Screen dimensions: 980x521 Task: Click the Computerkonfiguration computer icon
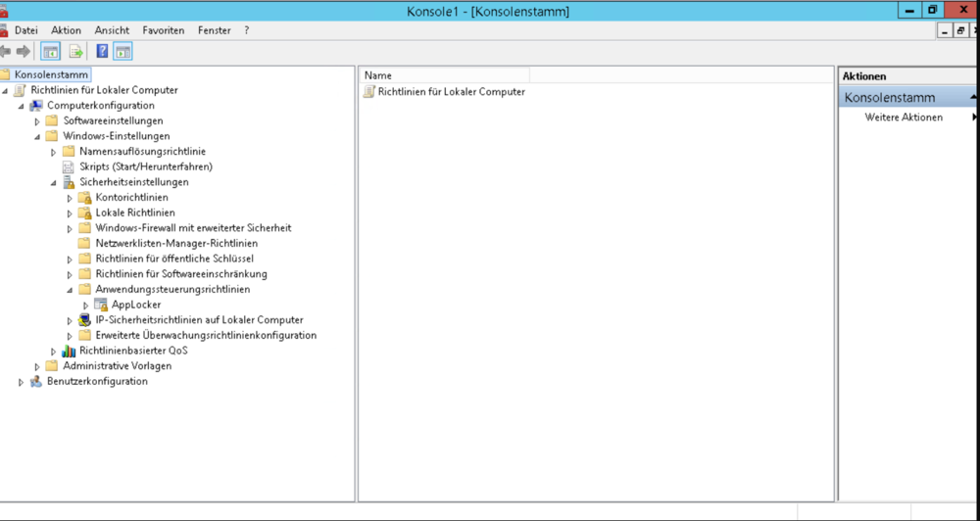(36, 106)
